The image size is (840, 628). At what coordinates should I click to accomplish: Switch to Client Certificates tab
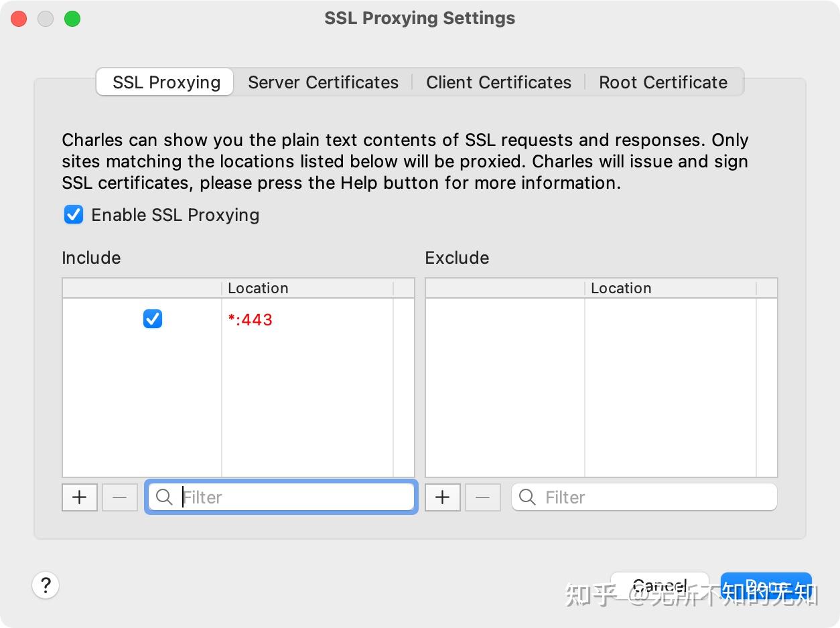498,82
